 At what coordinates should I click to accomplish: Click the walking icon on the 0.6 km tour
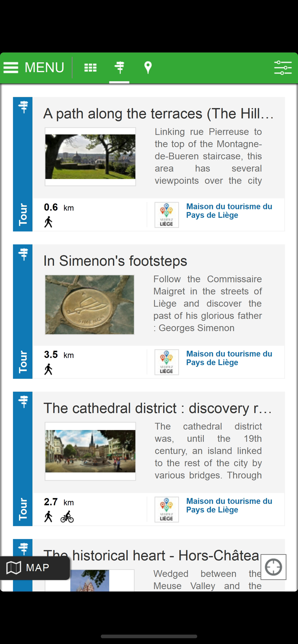(x=48, y=222)
